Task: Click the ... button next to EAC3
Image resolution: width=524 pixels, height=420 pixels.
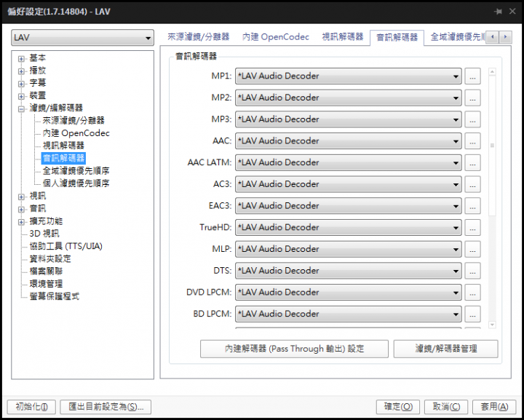Action: (x=472, y=206)
